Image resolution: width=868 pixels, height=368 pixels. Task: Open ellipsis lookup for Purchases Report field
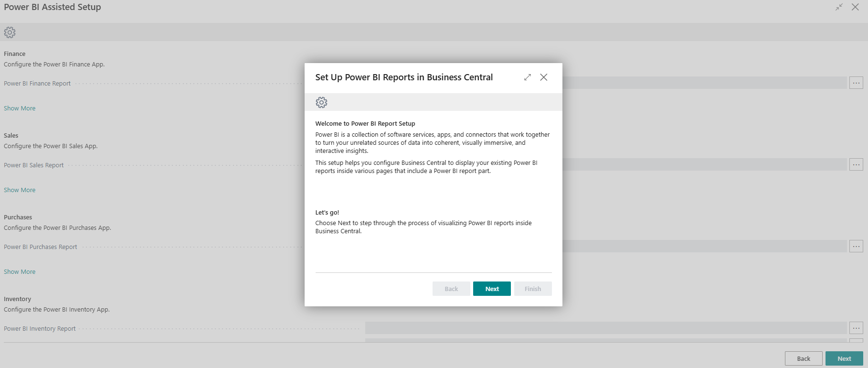pos(856,246)
